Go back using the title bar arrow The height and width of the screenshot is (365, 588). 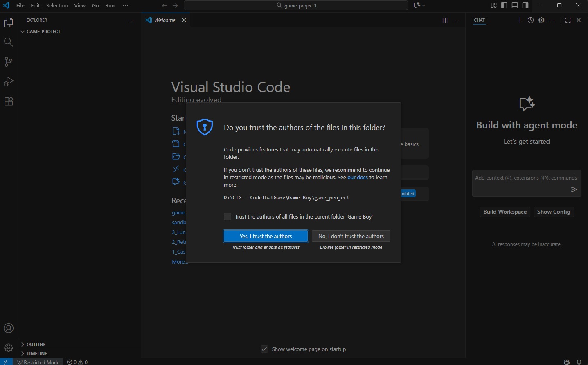pyautogui.click(x=164, y=6)
